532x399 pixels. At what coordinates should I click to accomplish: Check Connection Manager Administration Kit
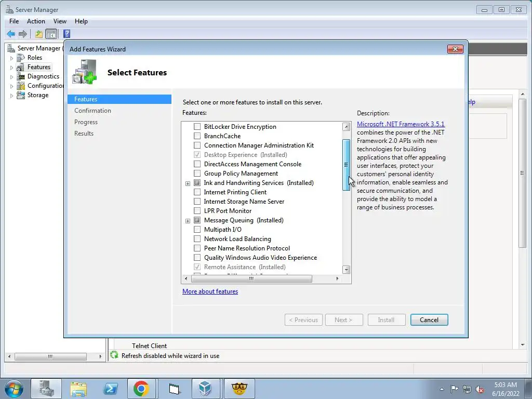coord(197,145)
